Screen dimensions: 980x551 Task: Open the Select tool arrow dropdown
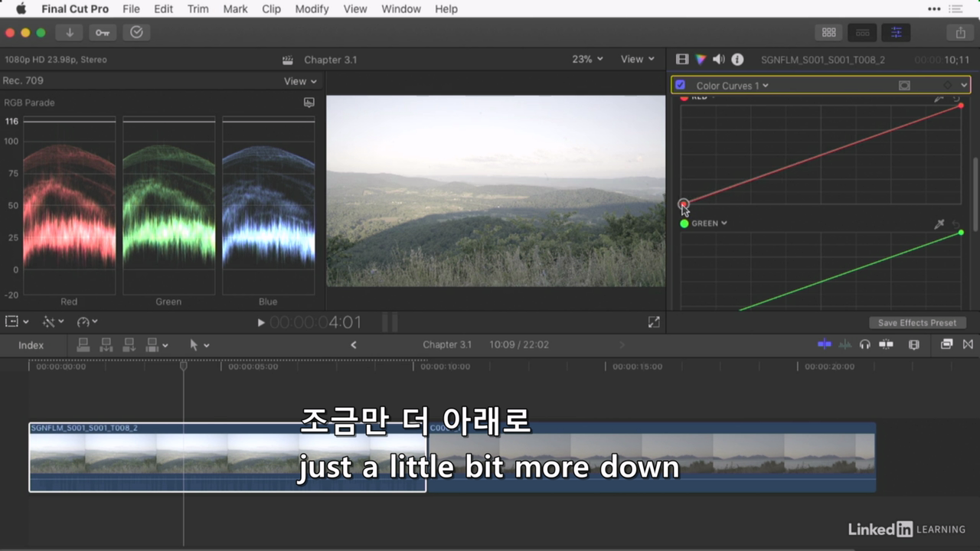(199, 345)
